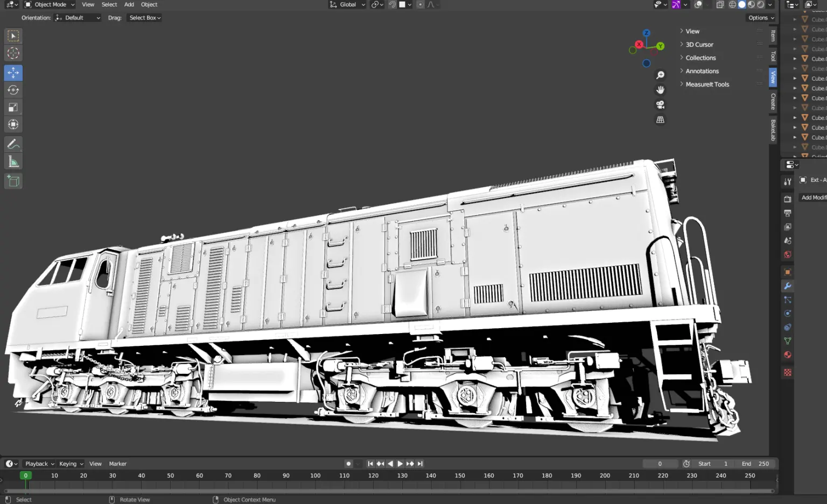Open the Physics properties tab icon
This screenshot has width=827, height=504.
788,314
